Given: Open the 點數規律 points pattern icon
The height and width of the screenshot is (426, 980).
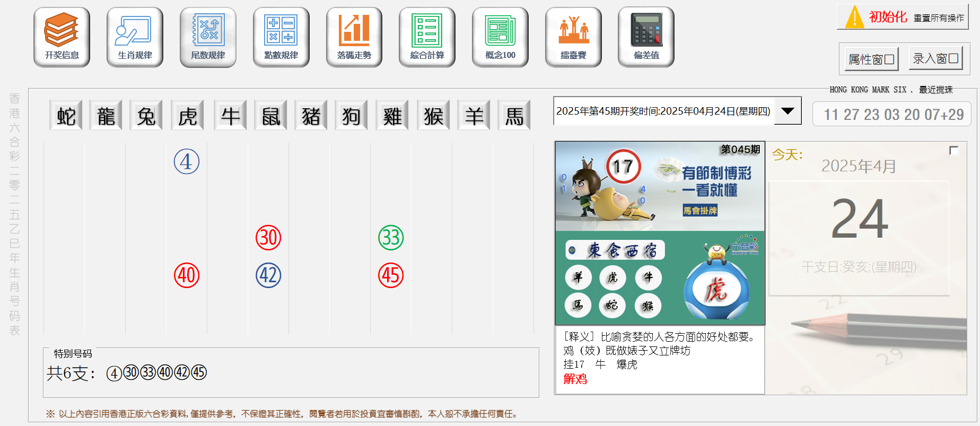Looking at the screenshot, I should 281,37.
